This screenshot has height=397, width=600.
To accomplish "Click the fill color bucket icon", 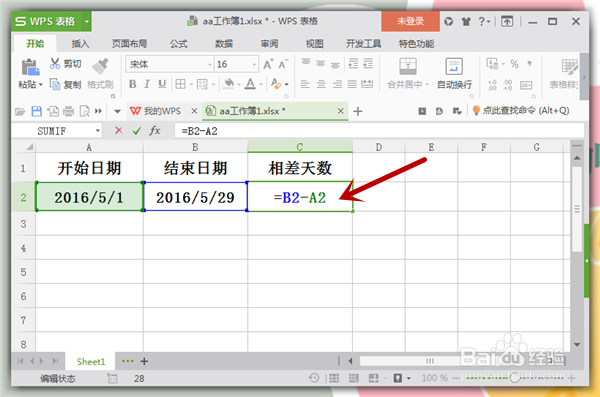I will (x=229, y=84).
